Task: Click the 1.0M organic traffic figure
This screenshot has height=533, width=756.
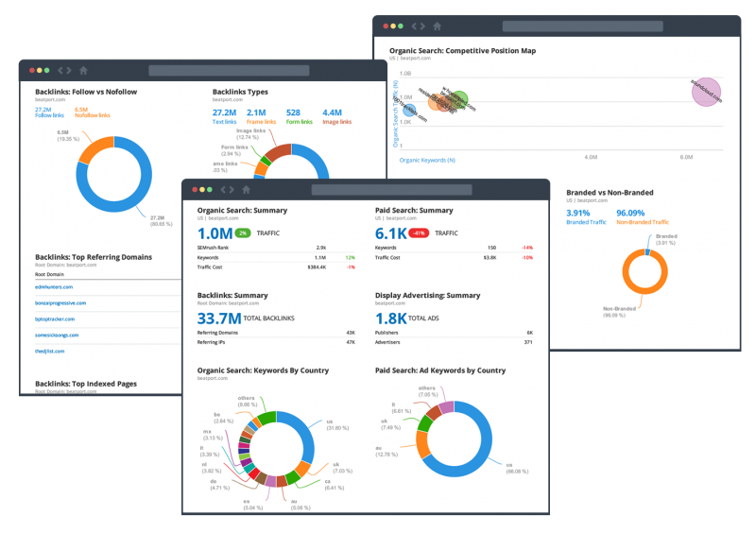Action: [215, 233]
